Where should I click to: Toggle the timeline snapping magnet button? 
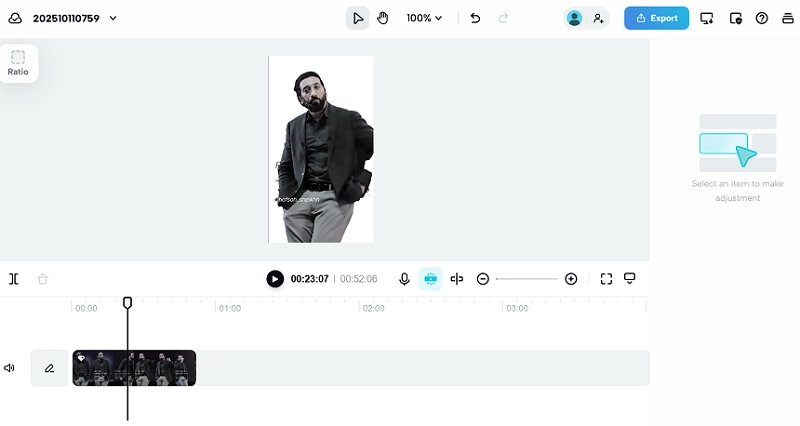pos(431,279)
